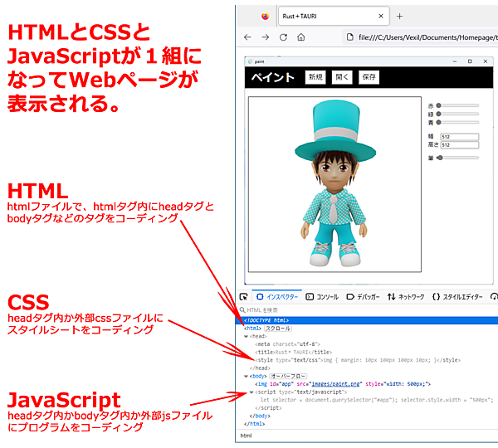Reload the page with the refresh icon
This screenshot has width=498, height=448.
click(x=283, y=37)
